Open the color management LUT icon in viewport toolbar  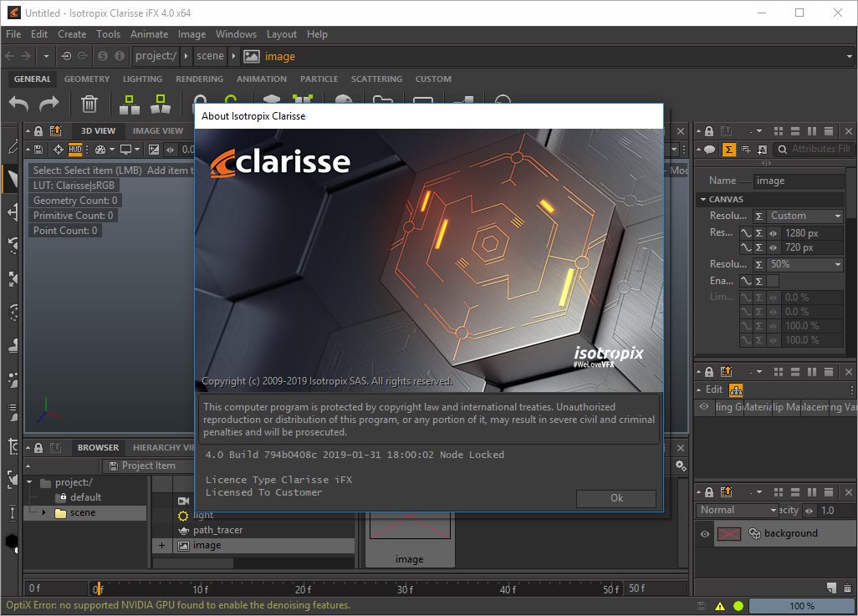click(101, 149)
